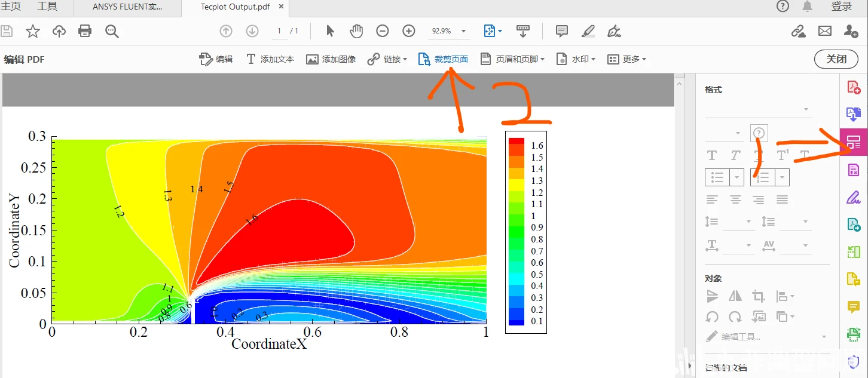Click the Add Image (添加图像) tool
Image resolution: width=868 pixels, height=378 pixels.
pyautogui.click(x=331, y=59)
